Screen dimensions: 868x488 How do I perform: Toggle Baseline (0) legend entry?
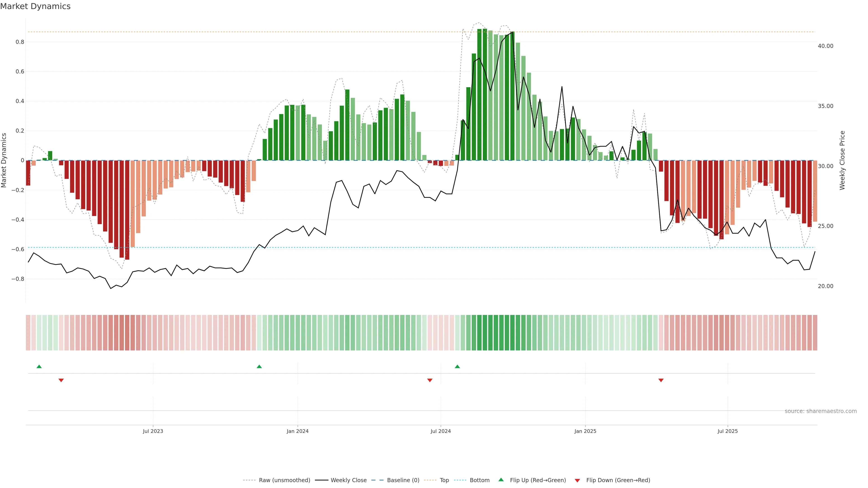click(403, 480)
